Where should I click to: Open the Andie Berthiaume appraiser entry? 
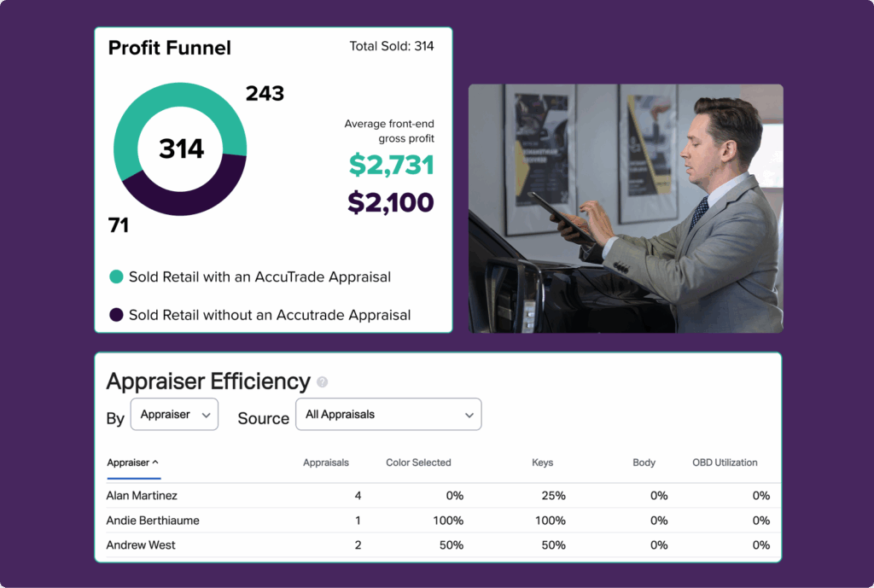(x=153, y=520)
